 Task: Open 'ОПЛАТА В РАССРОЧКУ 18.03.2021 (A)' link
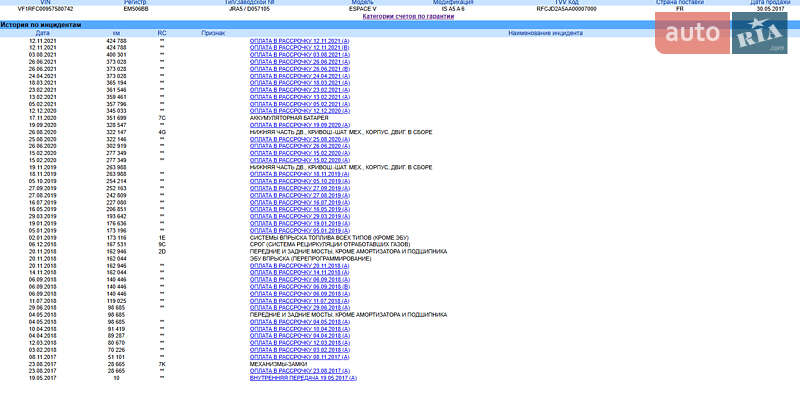(299, 82)
